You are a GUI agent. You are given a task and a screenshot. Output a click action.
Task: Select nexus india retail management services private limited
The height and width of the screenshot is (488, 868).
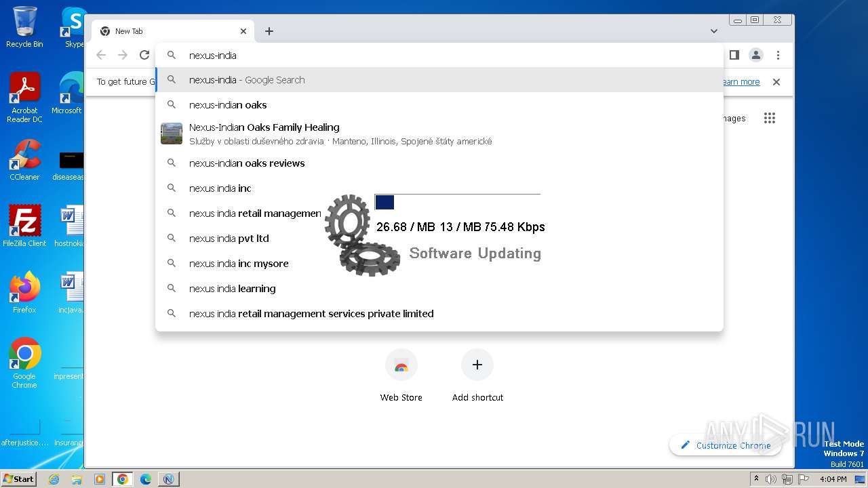439,314
